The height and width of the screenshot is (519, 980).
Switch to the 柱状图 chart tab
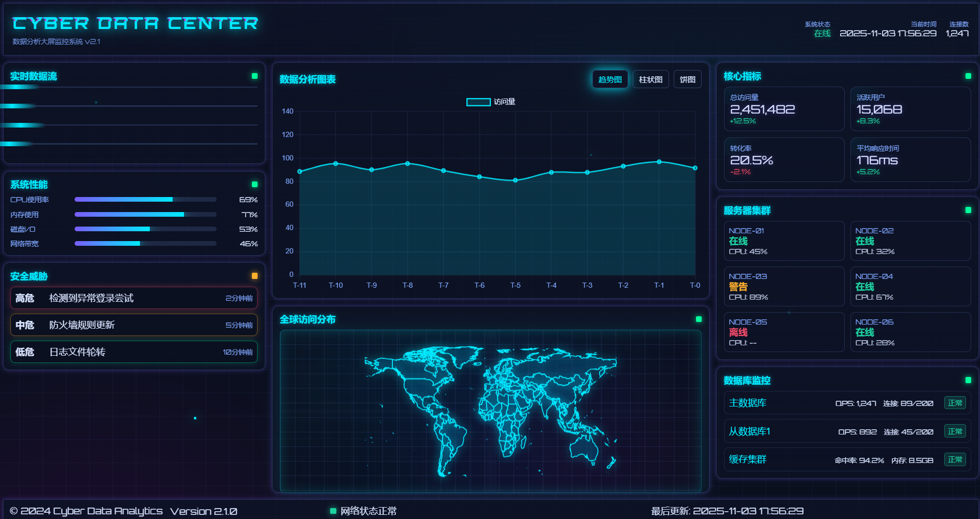pyautogui.click(x=650, y=79)
